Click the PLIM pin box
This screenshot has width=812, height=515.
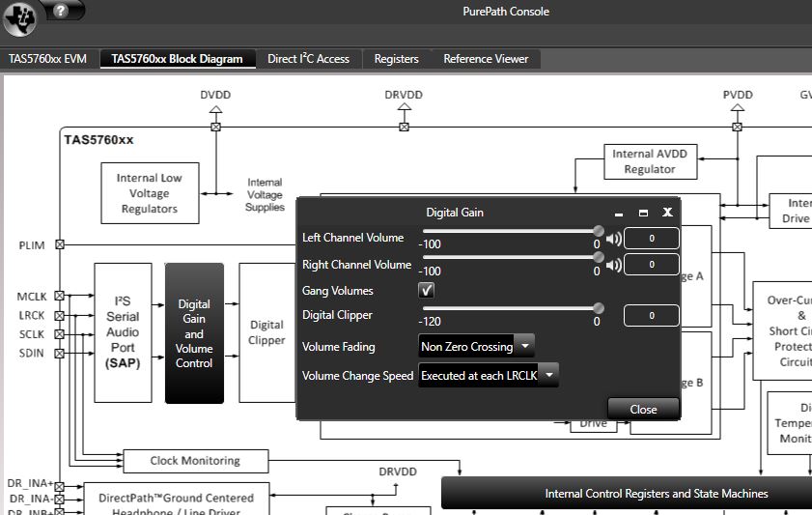click(60, 244)
